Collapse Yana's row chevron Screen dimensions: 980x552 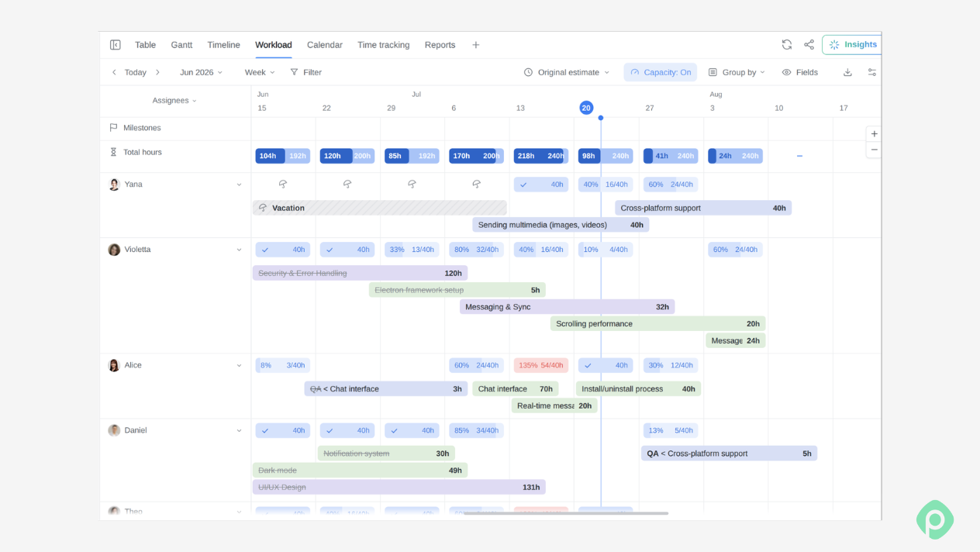tap(239, 185)
